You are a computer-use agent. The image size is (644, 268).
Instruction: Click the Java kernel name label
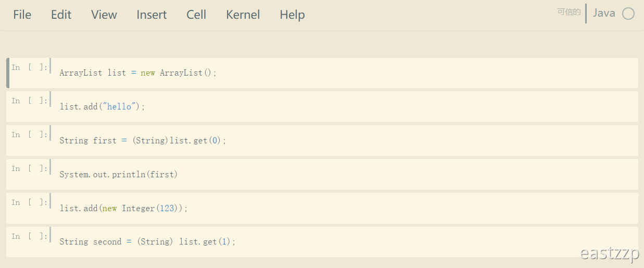click(x=604, y=13)
